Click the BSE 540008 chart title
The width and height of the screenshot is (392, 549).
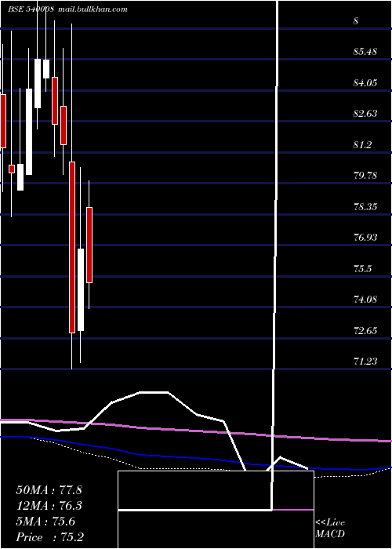click(31, 9)
